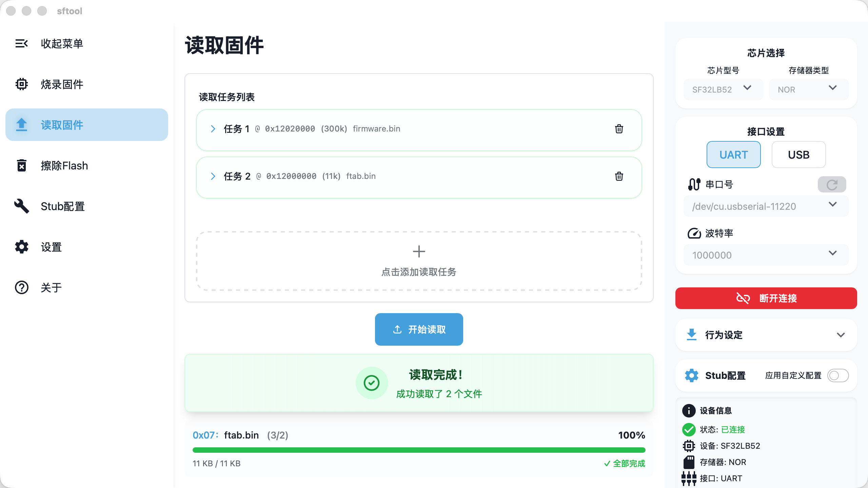Open the baud rate 1000000 dropdown
The height and width of the screenshot is (488, 868).
point(766,255)
